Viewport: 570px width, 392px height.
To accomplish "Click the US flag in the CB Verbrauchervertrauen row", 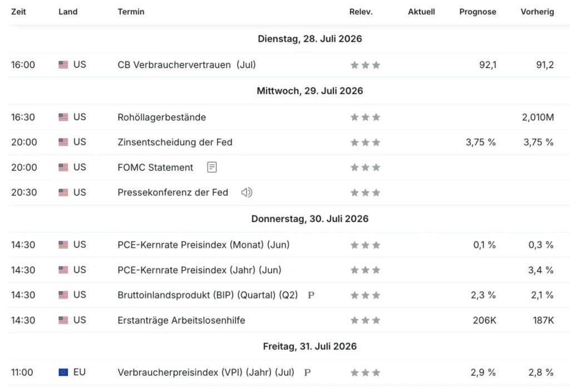I will pos(63,65).
